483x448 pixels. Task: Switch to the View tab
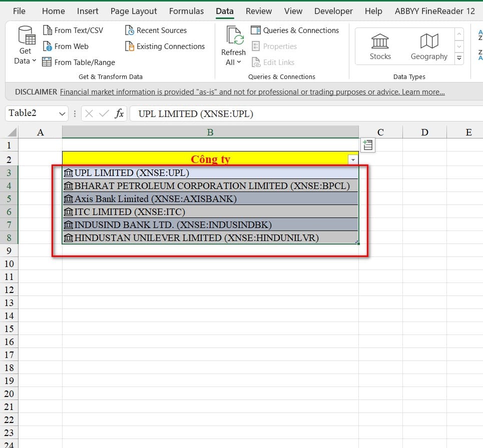293,11
